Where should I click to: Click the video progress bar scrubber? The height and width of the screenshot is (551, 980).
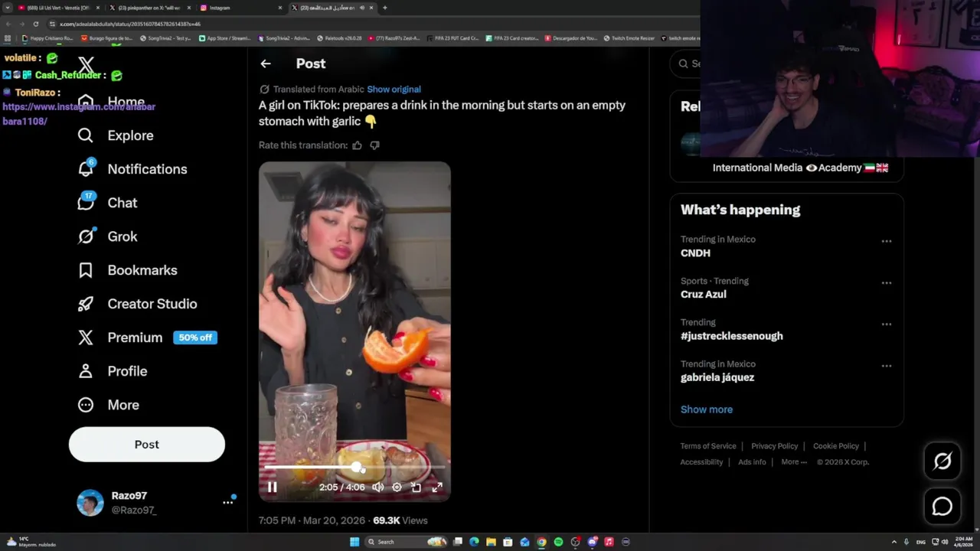(x=357, y=466)
